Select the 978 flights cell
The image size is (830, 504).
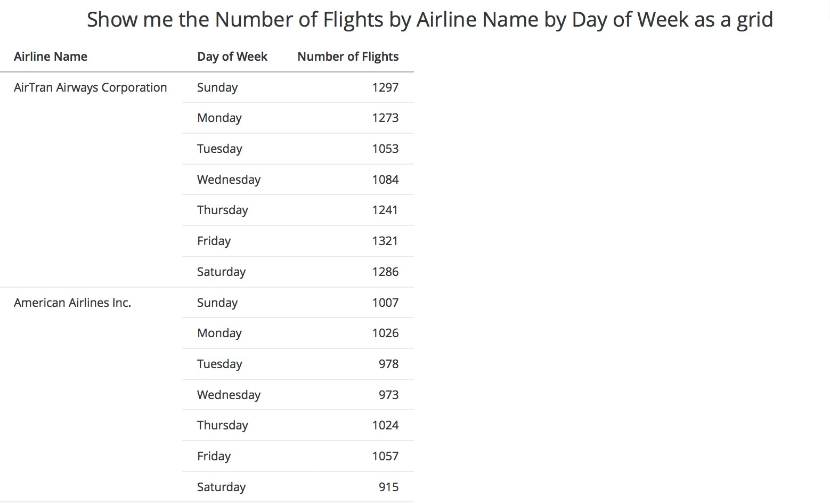(388, 364)
